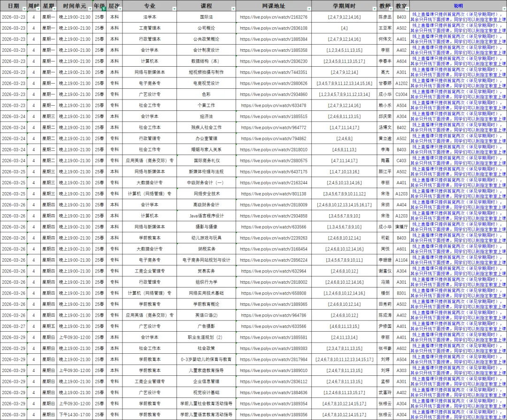
Task: Open the 学期周时 column filter dropdown
Action: pyautogui.click(x=375, y=9)
